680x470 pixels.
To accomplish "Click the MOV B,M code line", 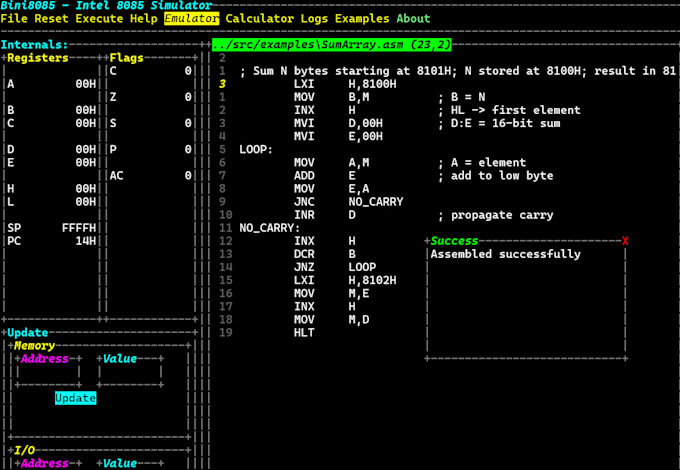I will 331,97.
